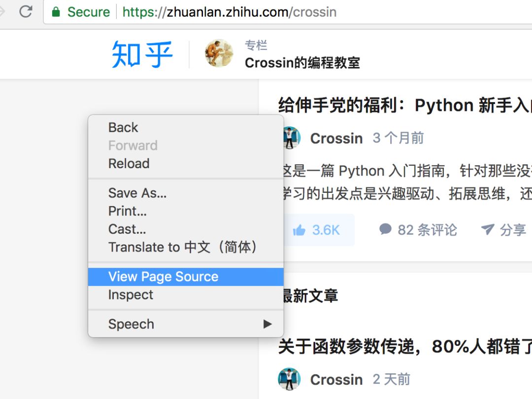Screen dimensions: 532x399
Task: Open the Crossin column avatar image
Action: [219, 53]
